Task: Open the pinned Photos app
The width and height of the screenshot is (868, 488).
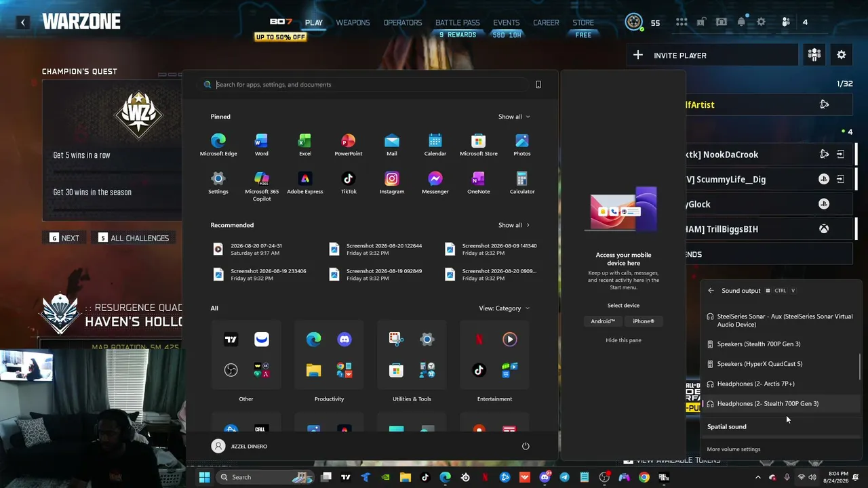Action: [x=522, y=145]
